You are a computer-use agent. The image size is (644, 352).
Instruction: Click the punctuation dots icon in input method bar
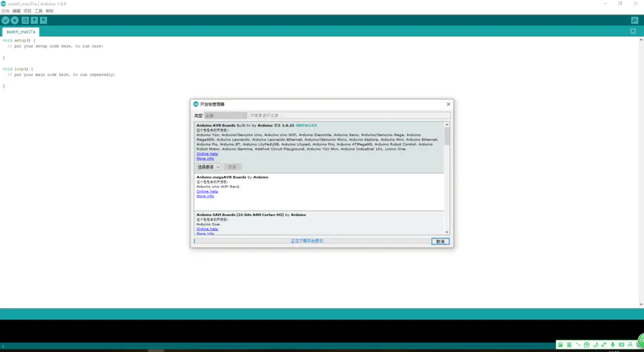tap(578, 345)
